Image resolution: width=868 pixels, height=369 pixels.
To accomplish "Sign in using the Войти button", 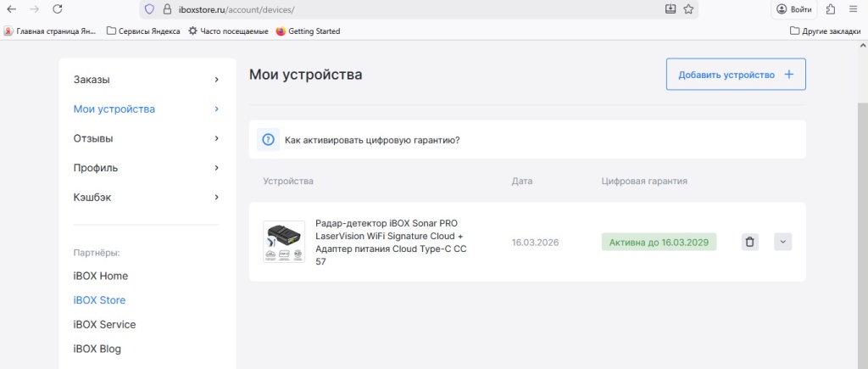I will 793,9.
